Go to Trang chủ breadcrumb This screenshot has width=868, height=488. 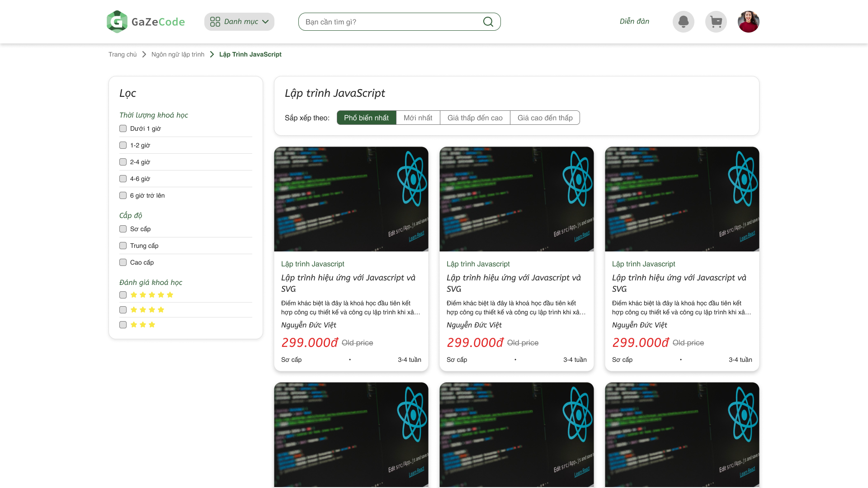(x=123, y=54)
